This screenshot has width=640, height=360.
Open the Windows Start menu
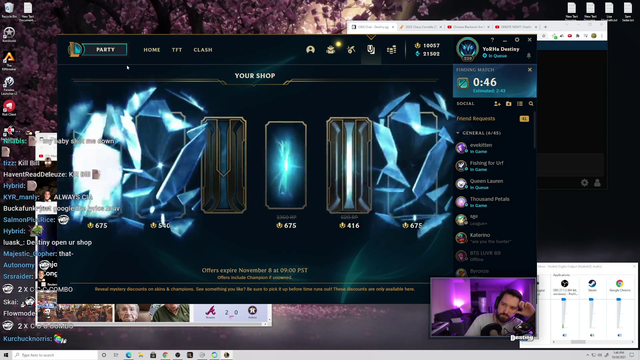[6, 355]
